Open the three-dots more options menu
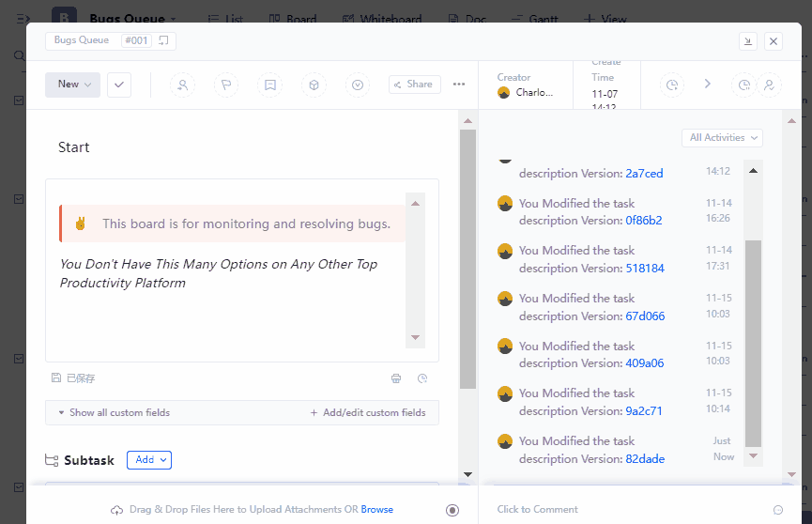The height and width of the screenshot is (524, 812). pyautogui.click(x=459, y=85)
